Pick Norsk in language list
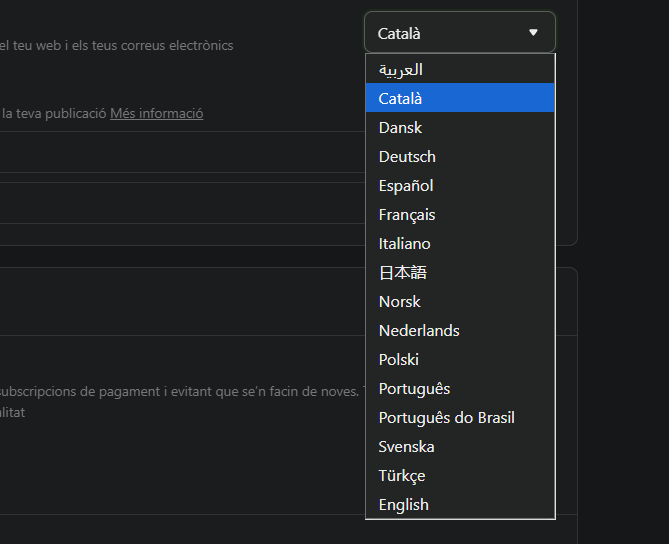Image resolution: width=669 pixels, height=544 pixels. pos(460,301)
